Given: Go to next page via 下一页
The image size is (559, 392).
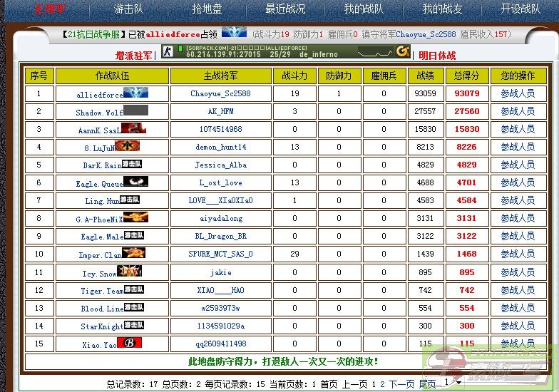Looking at the screenshot, I should (401, 383).
